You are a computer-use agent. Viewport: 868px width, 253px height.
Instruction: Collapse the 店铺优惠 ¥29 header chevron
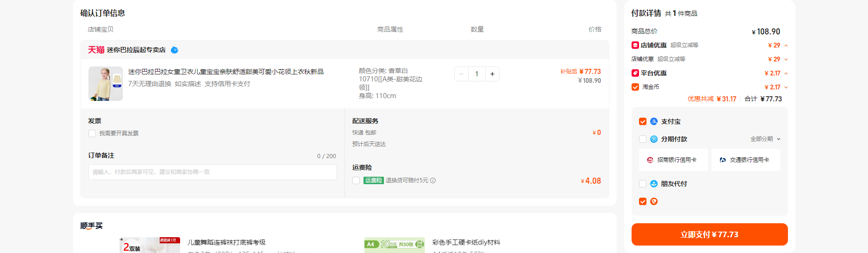pos(786,46)
